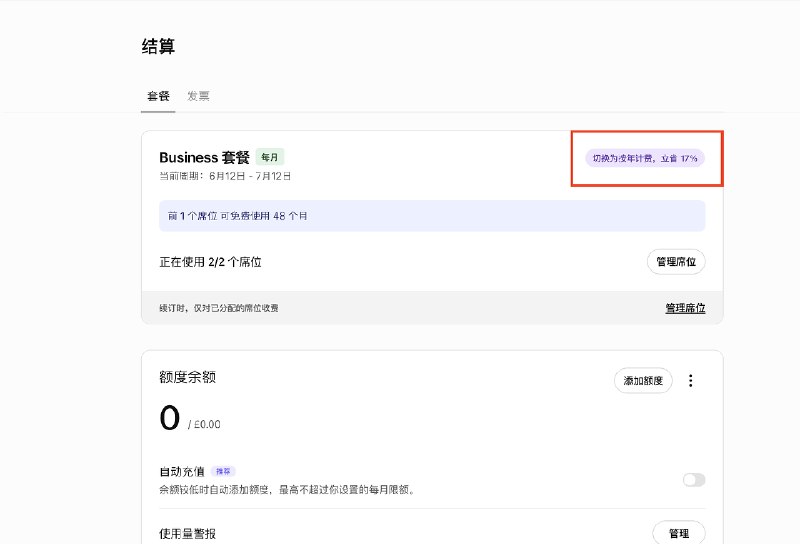The image size is (800, 544).
Task: Click the 添加额度 button
Action: [x=643, y=380]
